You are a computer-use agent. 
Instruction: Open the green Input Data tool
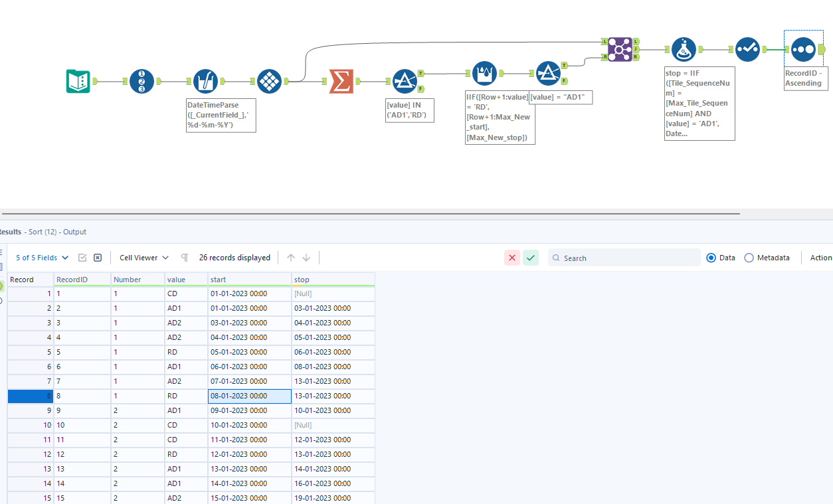(x=78, y=81)
